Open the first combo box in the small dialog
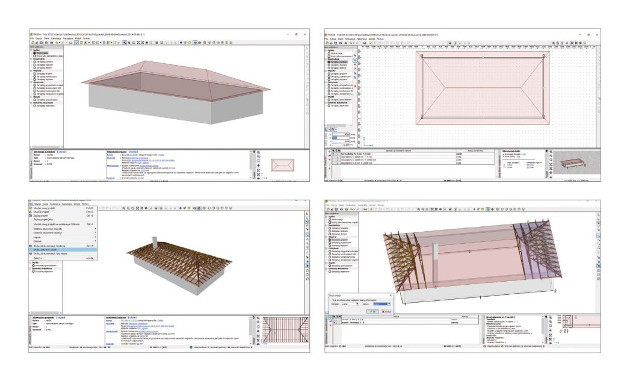 pos(349,304)
